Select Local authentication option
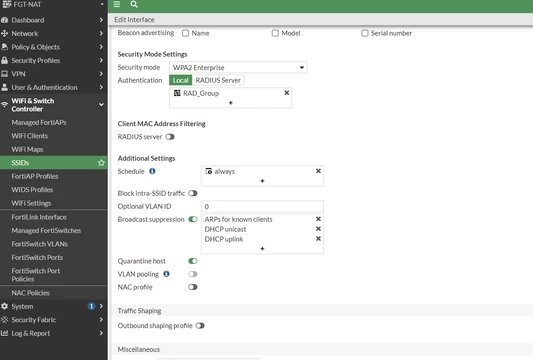 [180, 80]
